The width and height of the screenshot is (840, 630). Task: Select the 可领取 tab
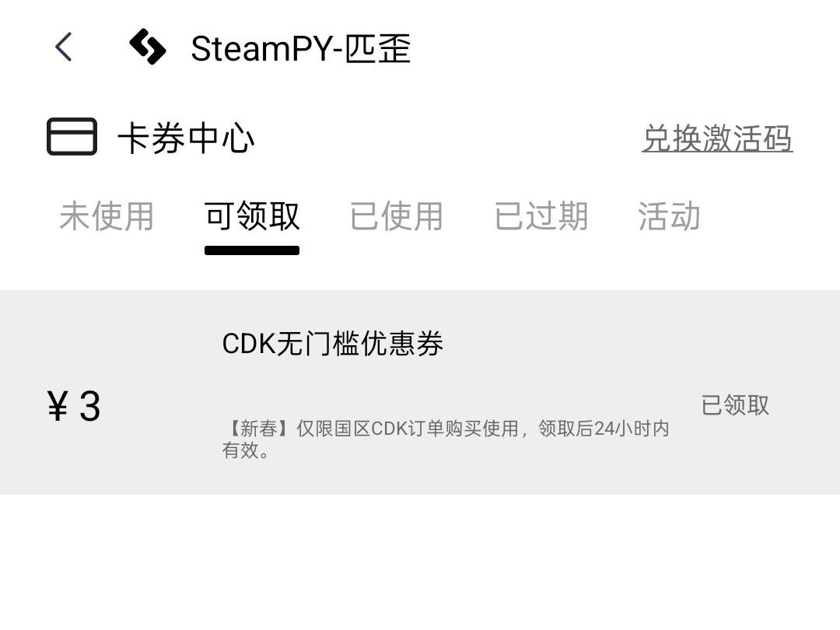pyautogui.click(x=252, y=216)
